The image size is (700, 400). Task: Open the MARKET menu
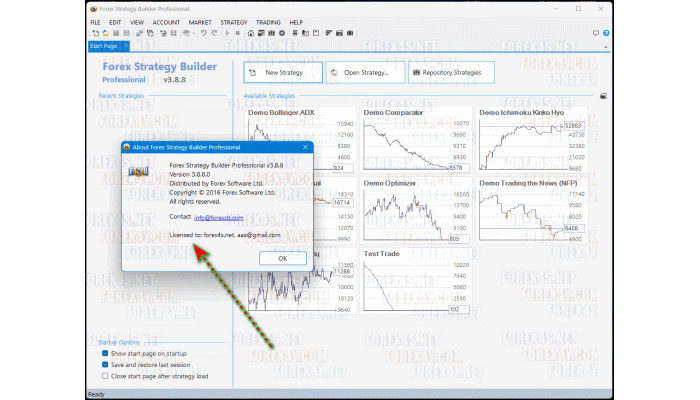pos(200,22)
